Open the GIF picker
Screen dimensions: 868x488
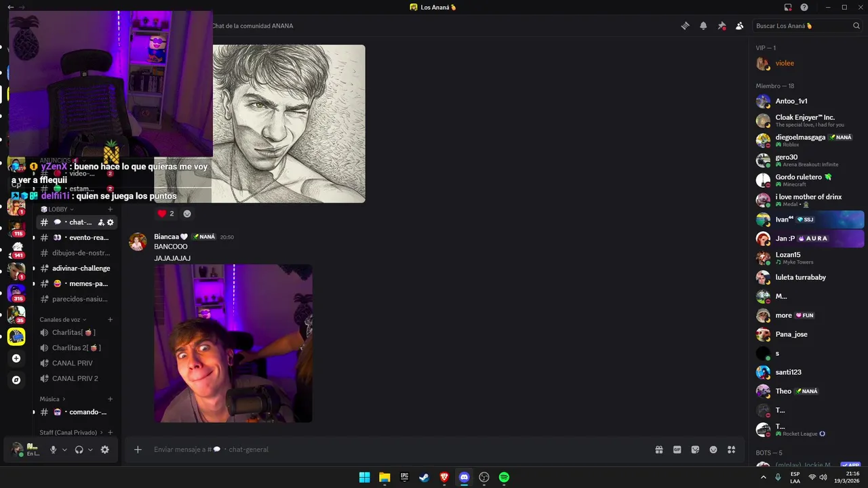(x=677, y=449)
